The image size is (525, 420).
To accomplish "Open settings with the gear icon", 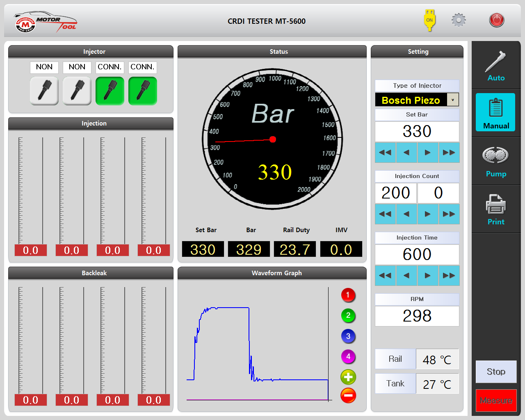I will (x=459, y=20).
